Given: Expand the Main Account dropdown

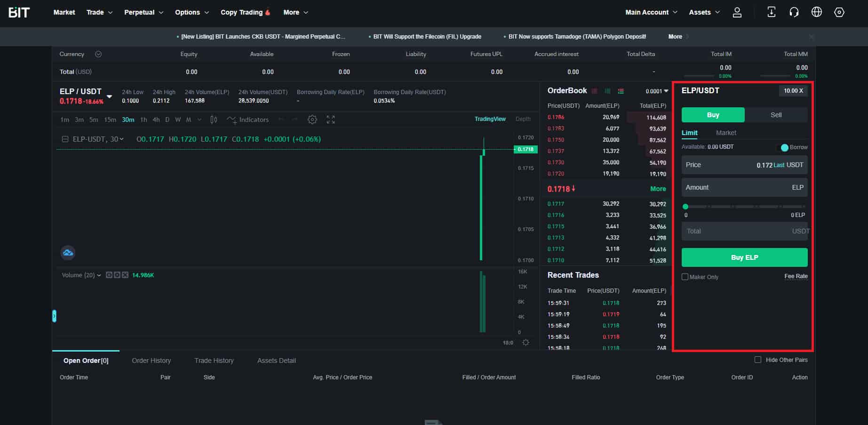Looking at the screenshot, I should (x=651, y=12).
